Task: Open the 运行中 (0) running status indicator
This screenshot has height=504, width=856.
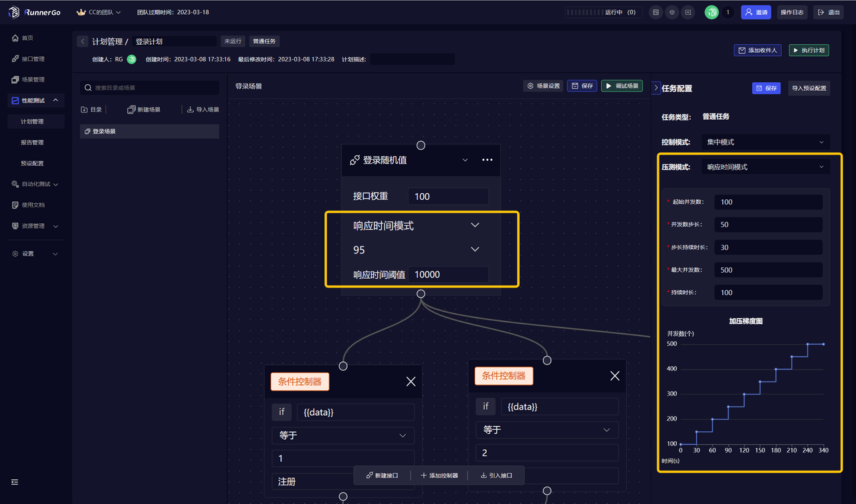Action: tap(604, 12)
